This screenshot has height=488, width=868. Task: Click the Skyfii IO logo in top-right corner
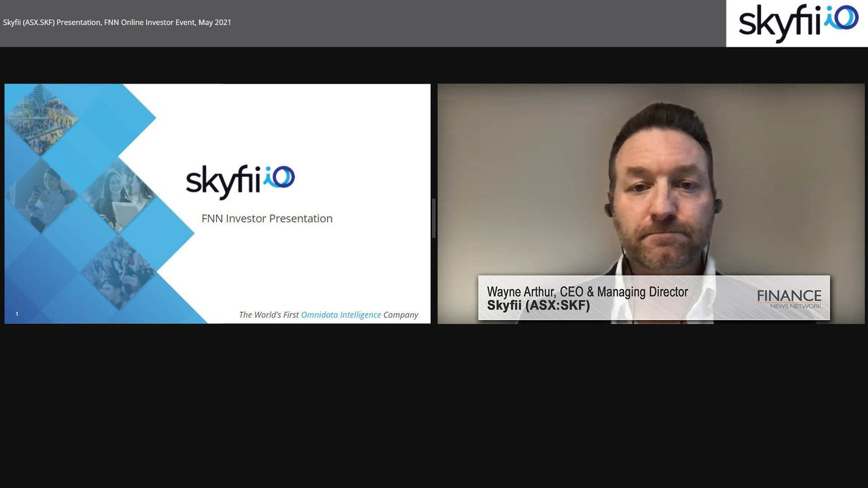[x=798, y=23]
